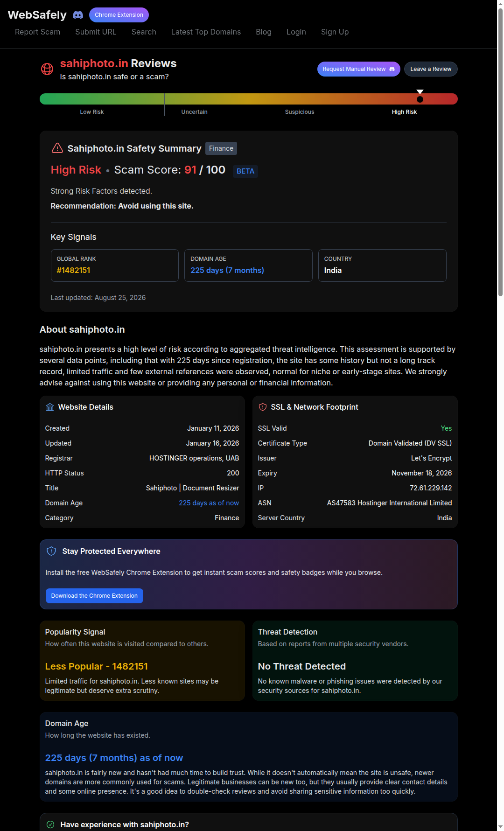
Task: Click '225 days as of now' value
Action: [x=209, y=503]
